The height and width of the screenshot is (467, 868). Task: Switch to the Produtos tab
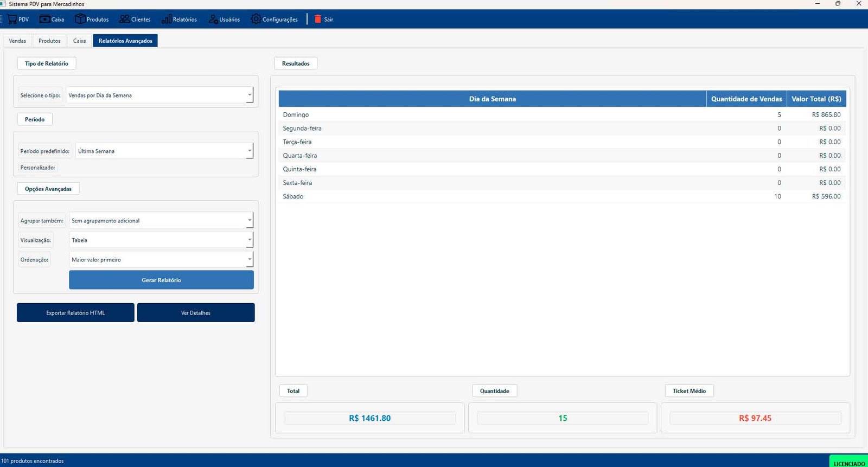(x=49, y=41)
